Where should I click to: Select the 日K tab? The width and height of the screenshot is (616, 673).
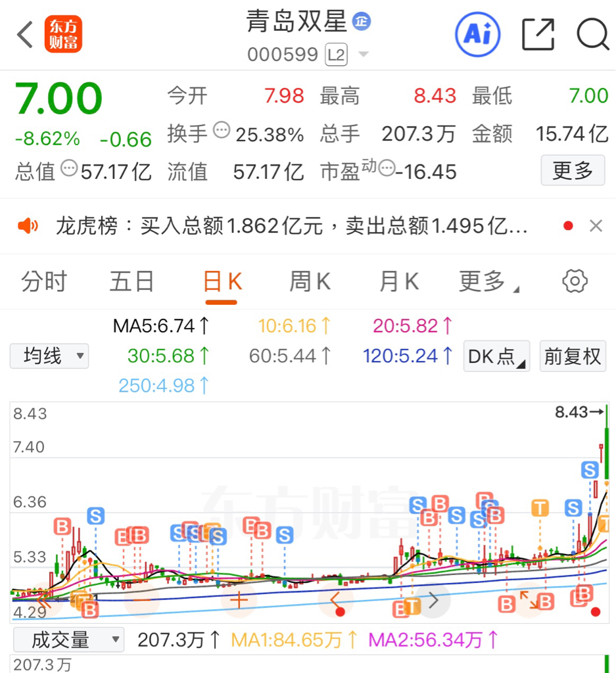[222, 281]
